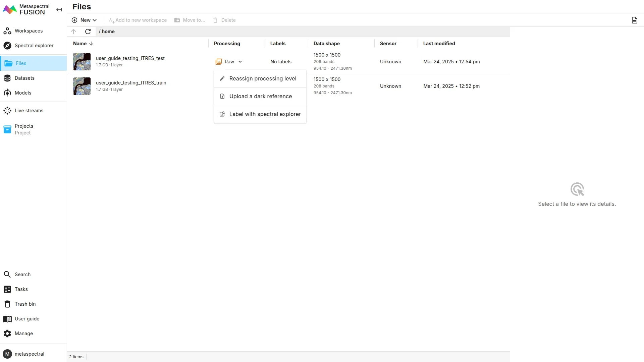Viewport: 644px width, 362px height.
Task: Open the Trash bin
Action: [x=25, y=304]
